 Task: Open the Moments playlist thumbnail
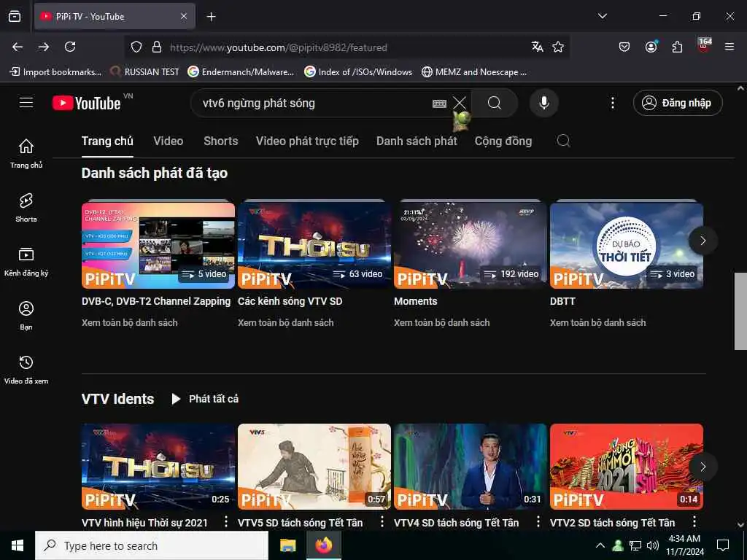[x=471, y=245]
